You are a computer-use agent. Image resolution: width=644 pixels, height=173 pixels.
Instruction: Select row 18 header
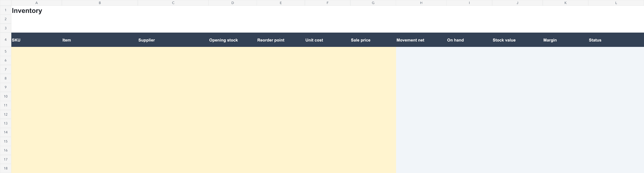point(5,168)
